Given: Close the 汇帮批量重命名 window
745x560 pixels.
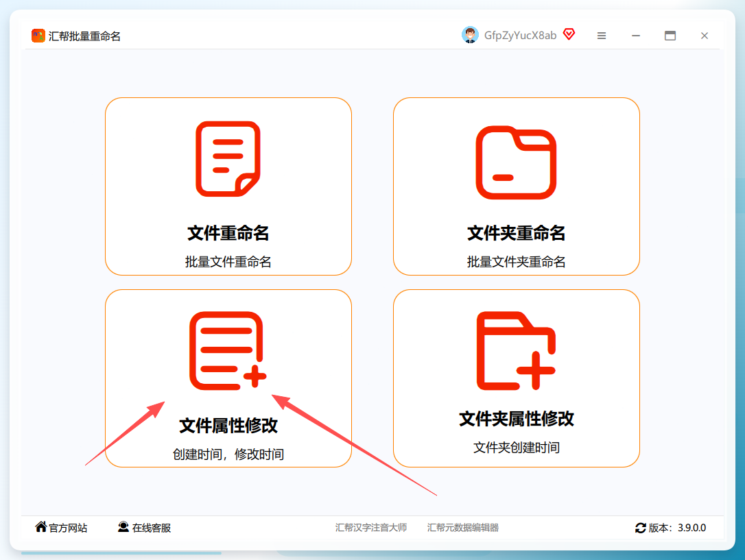Looking at the screenshot, I should (704, 36).
